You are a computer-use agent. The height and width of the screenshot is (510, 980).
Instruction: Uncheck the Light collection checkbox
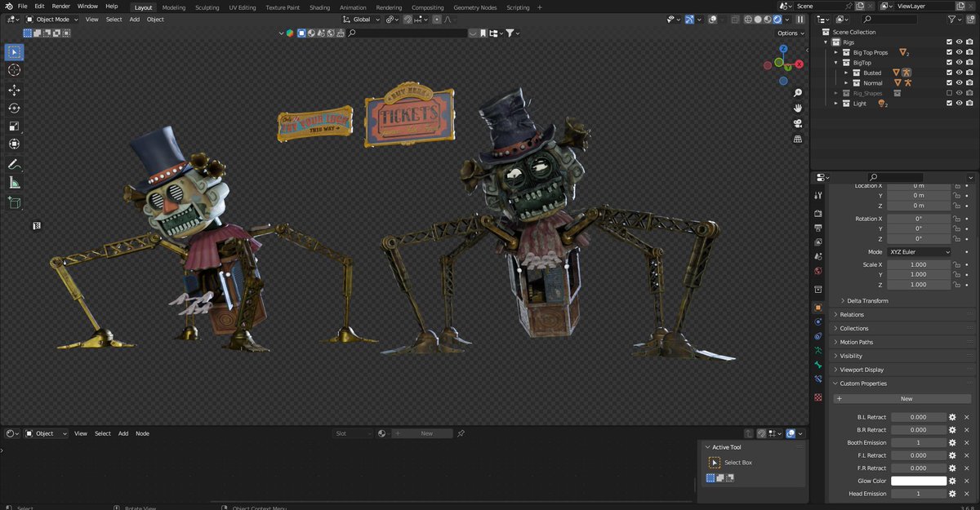click(x=949, y=104)
